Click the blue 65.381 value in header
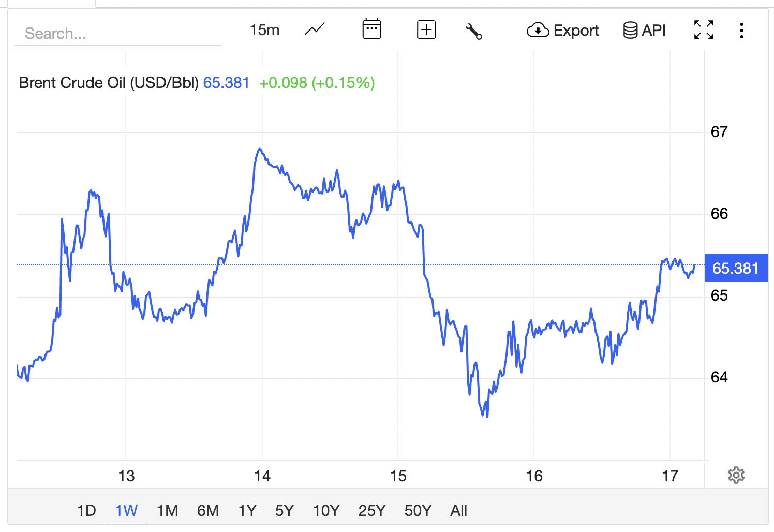Image resolution: width=774 pixels, height=532 pixels. click(x=226, y=83)
